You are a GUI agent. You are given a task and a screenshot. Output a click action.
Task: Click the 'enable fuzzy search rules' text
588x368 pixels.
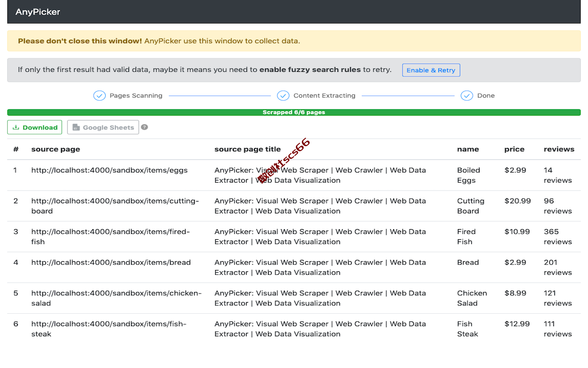[310, 70]
